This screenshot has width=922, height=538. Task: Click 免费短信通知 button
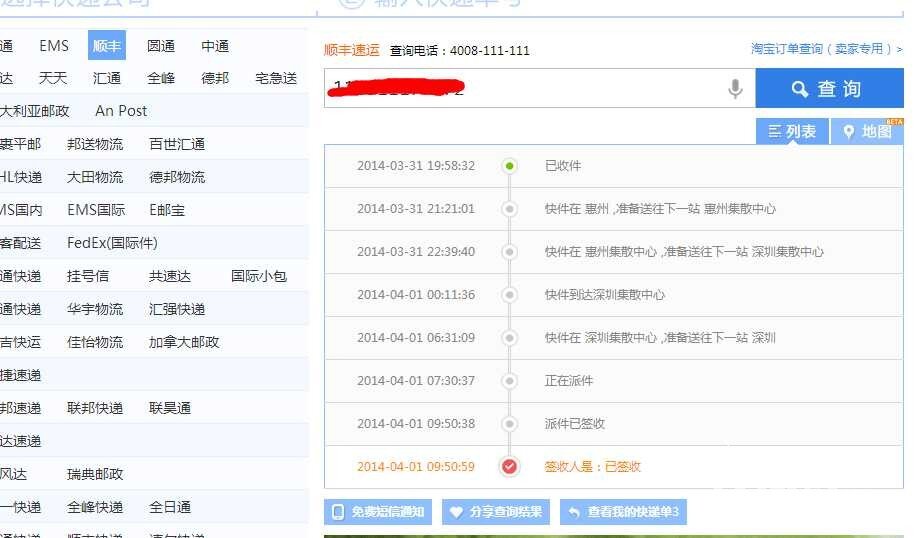tap(378, 512)
